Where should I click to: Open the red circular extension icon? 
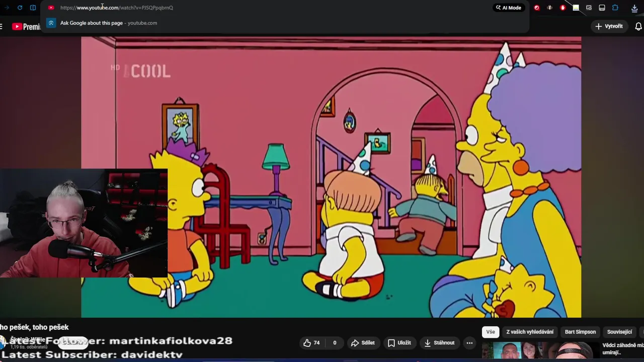536,8
